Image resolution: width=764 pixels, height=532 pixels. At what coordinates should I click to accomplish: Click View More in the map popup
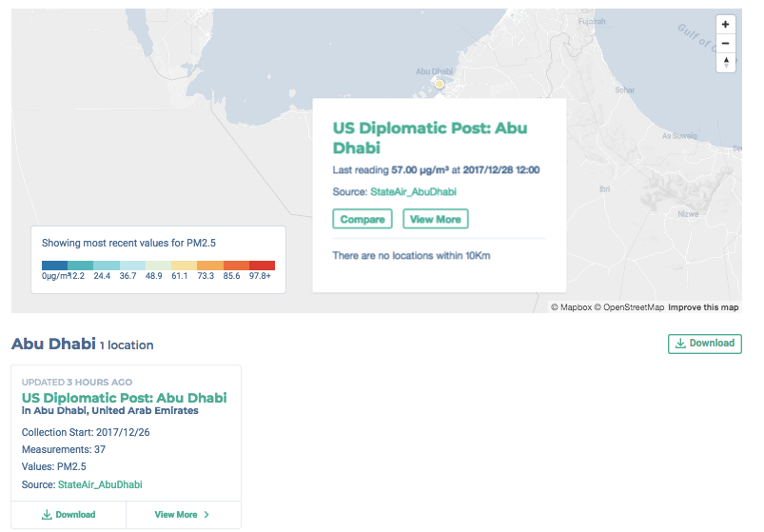click(x=435, y=219)
